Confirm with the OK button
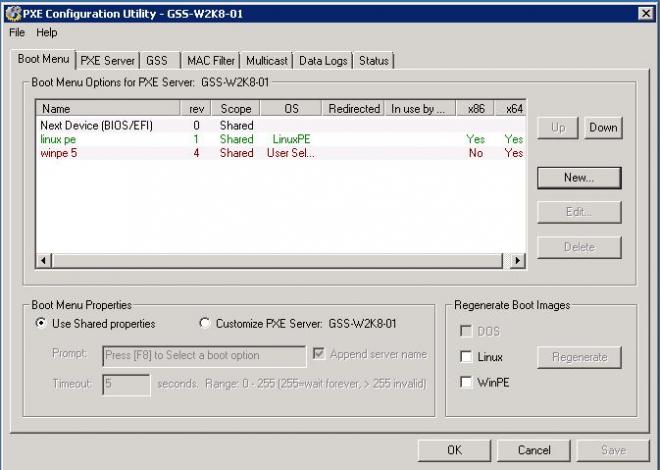The width and height of the screenshot is (660, 470). [x=454, y=450]
